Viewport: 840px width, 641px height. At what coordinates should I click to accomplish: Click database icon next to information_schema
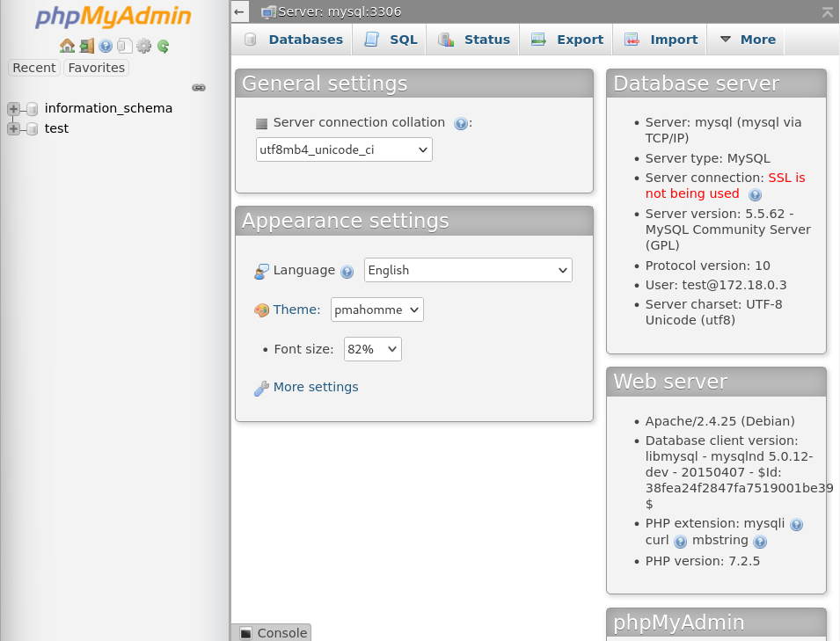tap(33, 109)
